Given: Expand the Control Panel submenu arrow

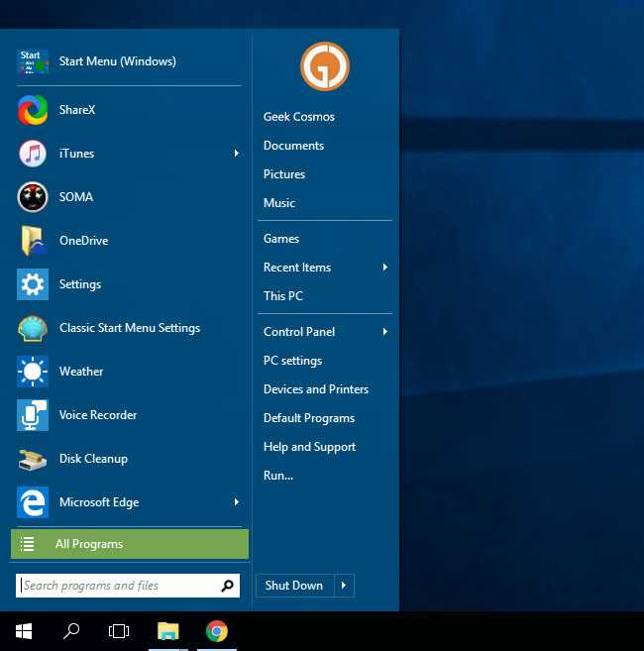Looking at the screenshot, I should [384, 331].
